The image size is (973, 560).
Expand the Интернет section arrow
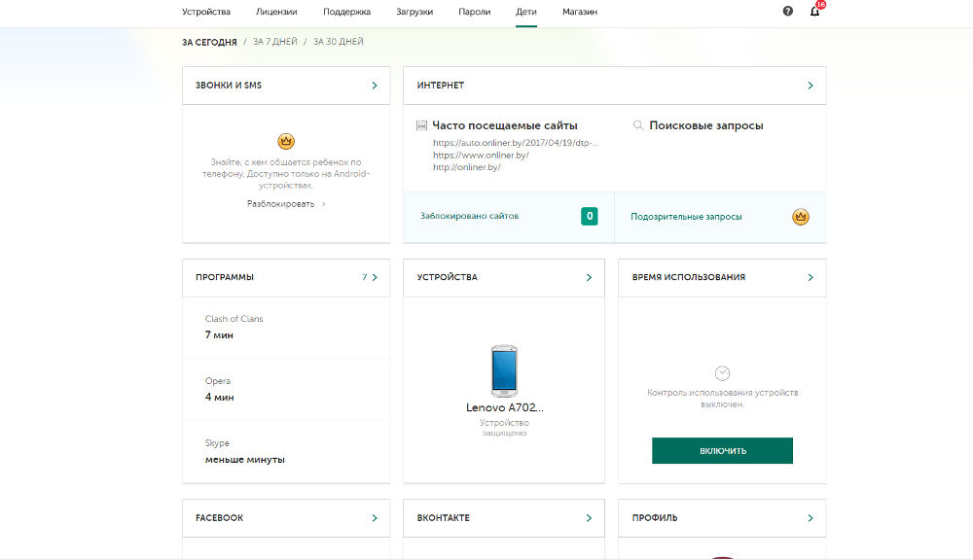click(811, 86)
